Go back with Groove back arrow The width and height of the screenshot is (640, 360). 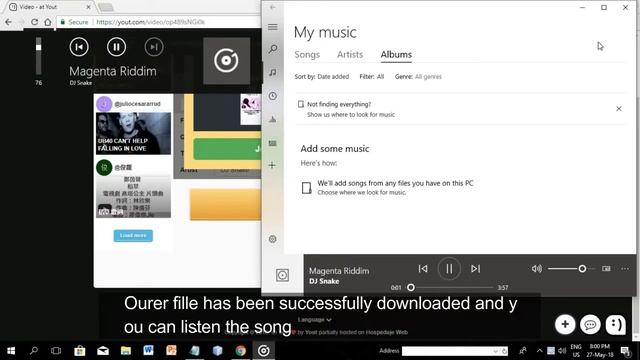[x=273, y=7]
